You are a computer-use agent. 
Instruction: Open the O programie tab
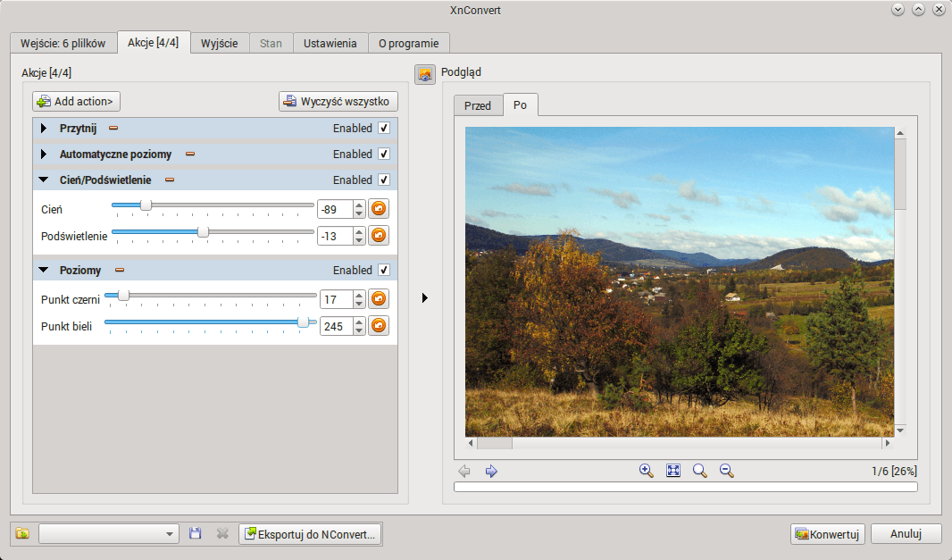pyautogui.click(x=409, y=43)
